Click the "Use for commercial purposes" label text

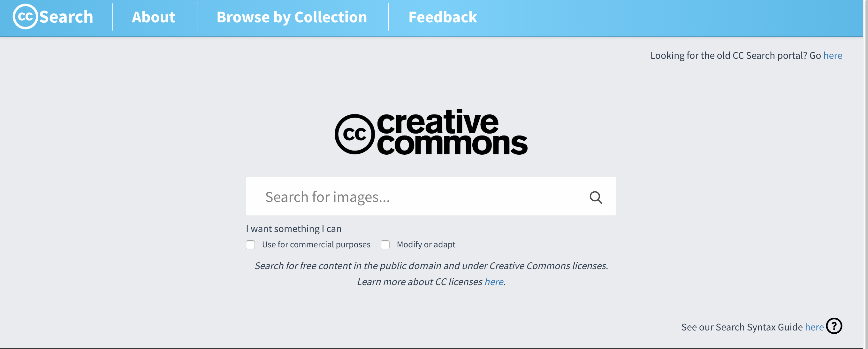[x=316, y=244]
